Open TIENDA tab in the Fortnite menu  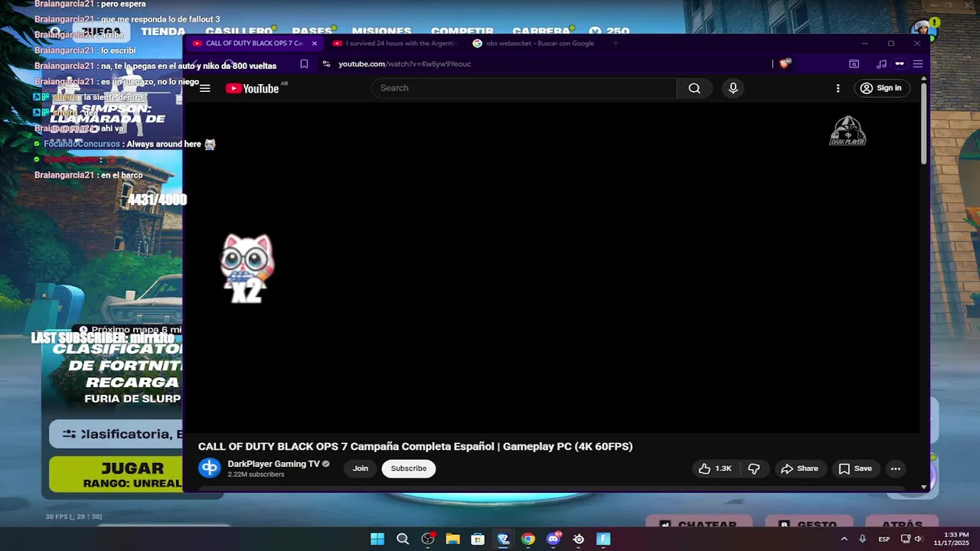pos(163,31)
